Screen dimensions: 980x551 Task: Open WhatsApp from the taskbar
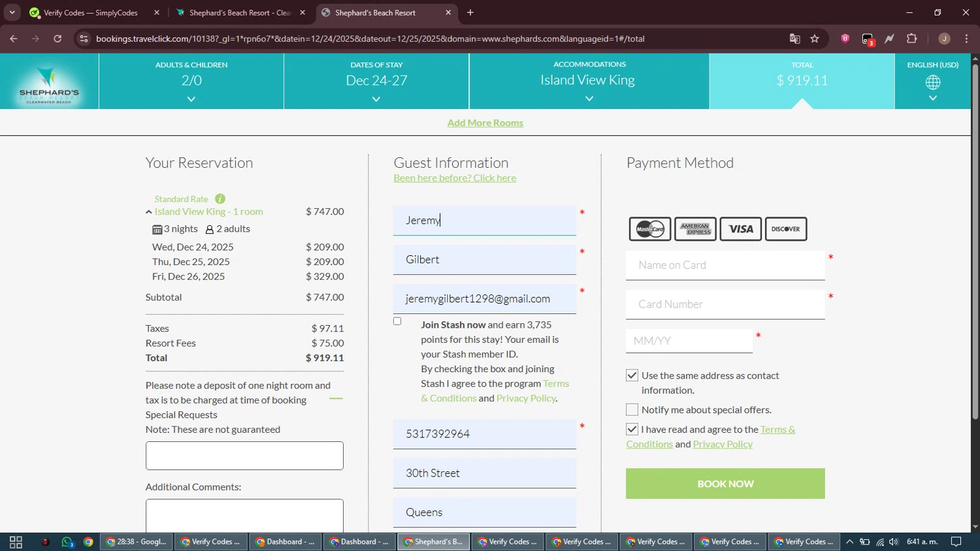(67, 542)
